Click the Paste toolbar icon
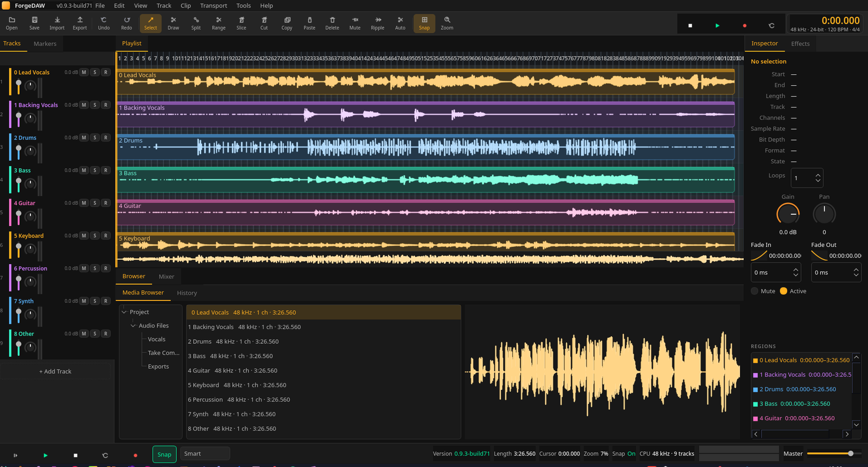 [x=309, y=23]
